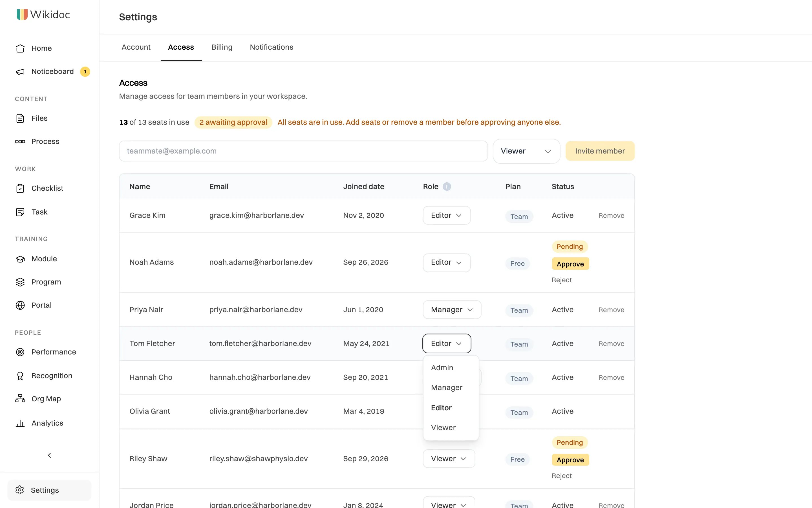Open Process via its three-boxes icon
The image size is (812, 508).
[x=20, y=141]
